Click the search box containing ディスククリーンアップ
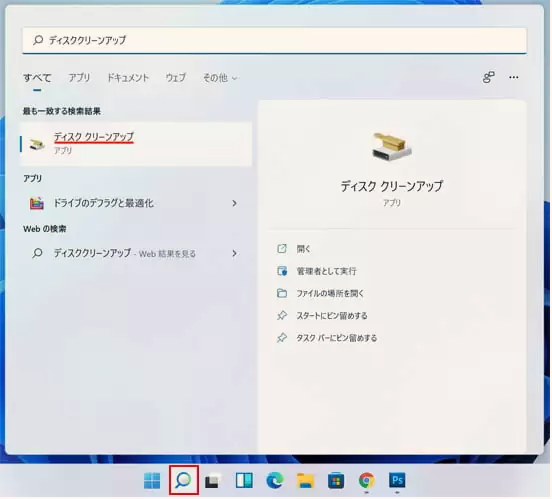This screenshot has width=552, height=499. (x=275, y=40)
